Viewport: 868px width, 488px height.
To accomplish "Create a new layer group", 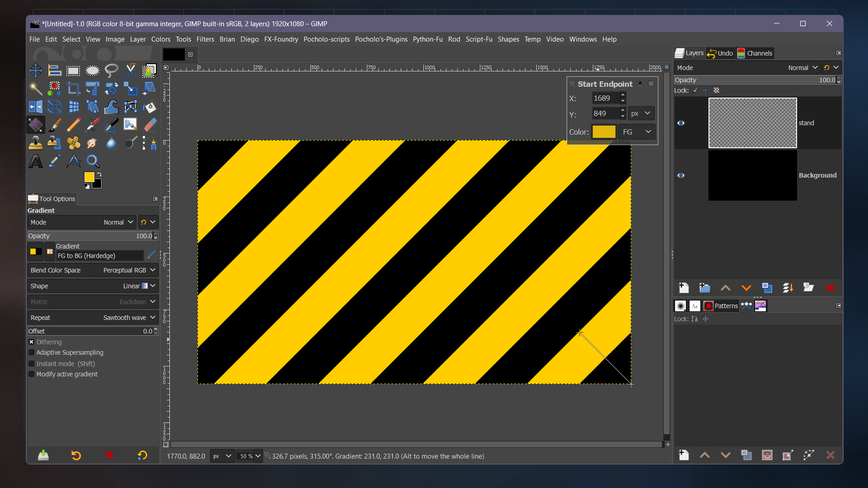I will coord(704,288).
